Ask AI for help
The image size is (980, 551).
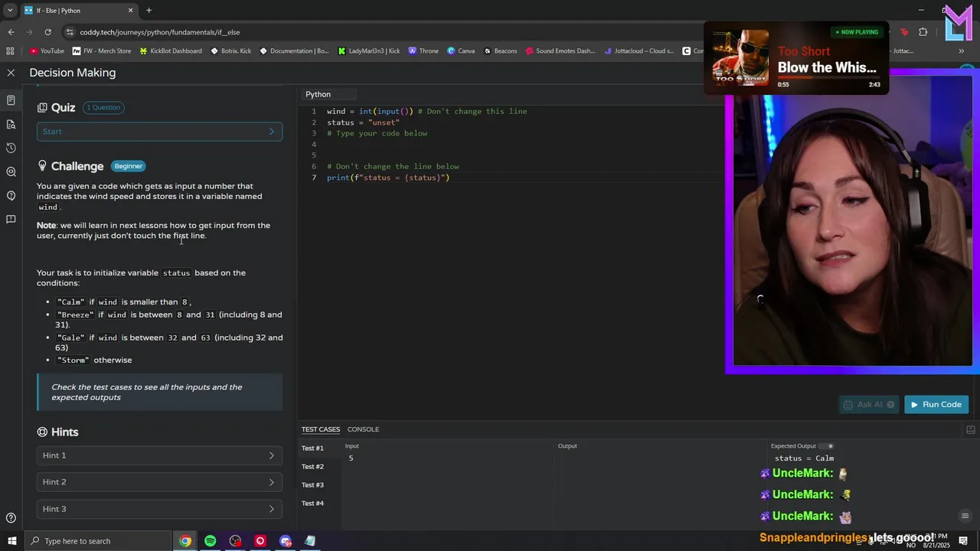click(x=869, y=405)
